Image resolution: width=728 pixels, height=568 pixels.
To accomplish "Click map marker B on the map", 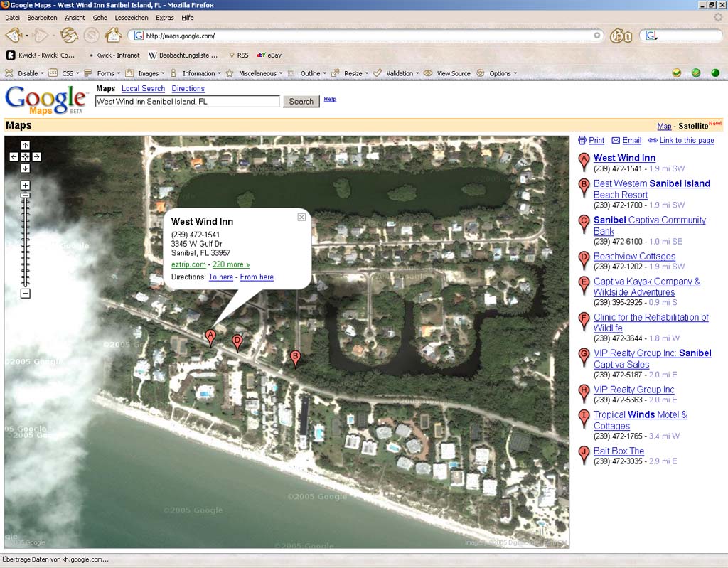I will (295, 359).
